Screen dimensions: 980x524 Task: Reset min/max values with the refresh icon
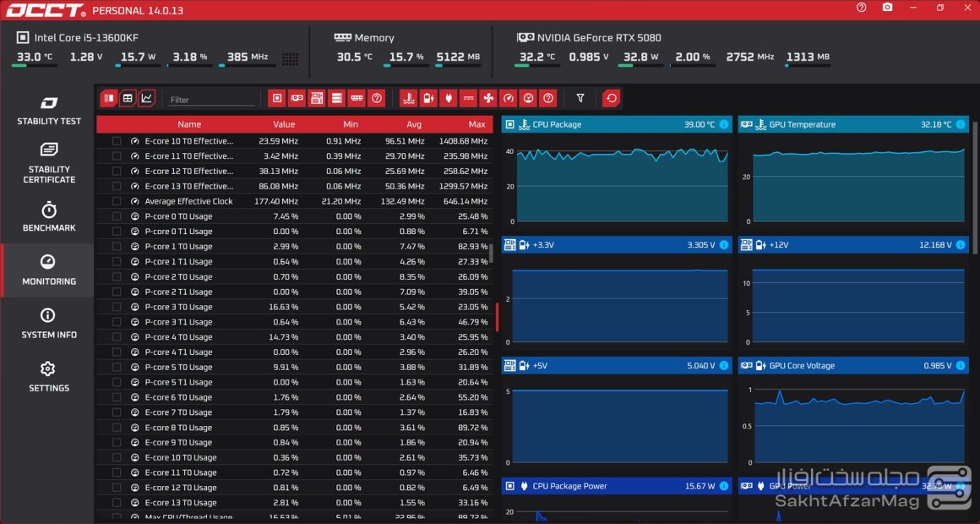(x=612, y=98)
